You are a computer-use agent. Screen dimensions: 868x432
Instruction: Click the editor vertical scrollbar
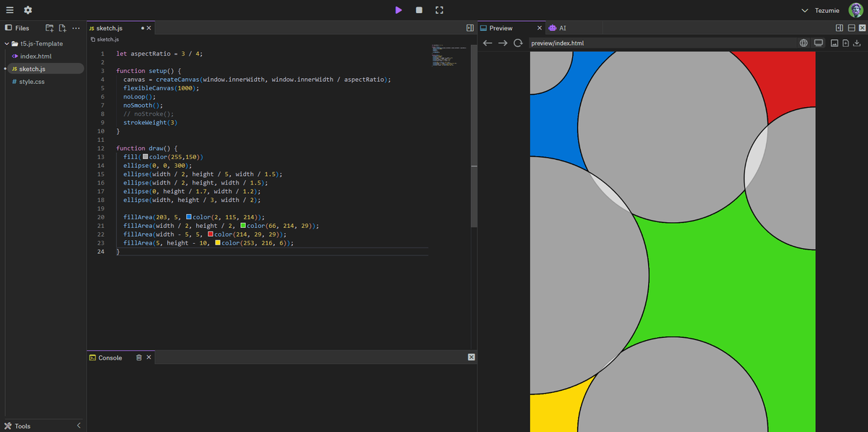(x=474, y=137)
